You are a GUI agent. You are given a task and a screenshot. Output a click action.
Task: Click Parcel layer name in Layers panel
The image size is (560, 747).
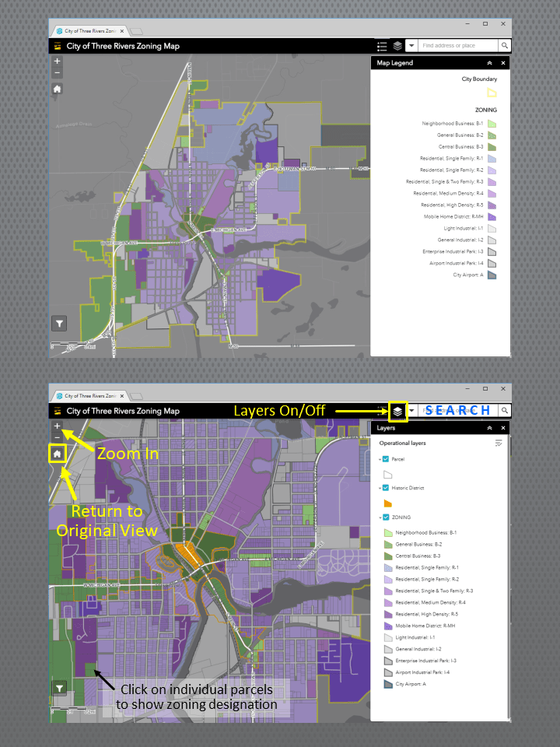398,459
